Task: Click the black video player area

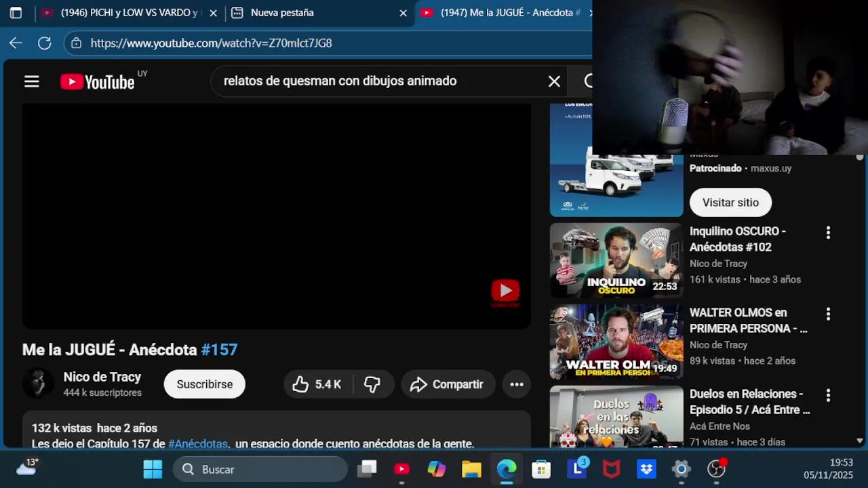Action: (277, 216)
